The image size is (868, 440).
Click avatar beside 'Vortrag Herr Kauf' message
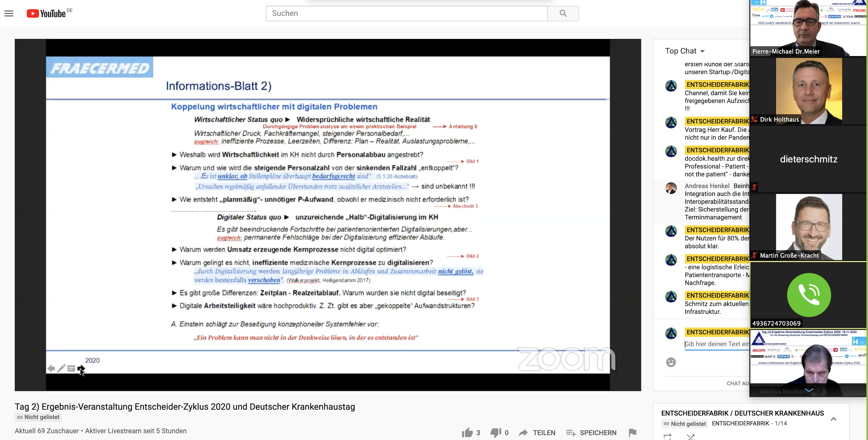(671, 123)
